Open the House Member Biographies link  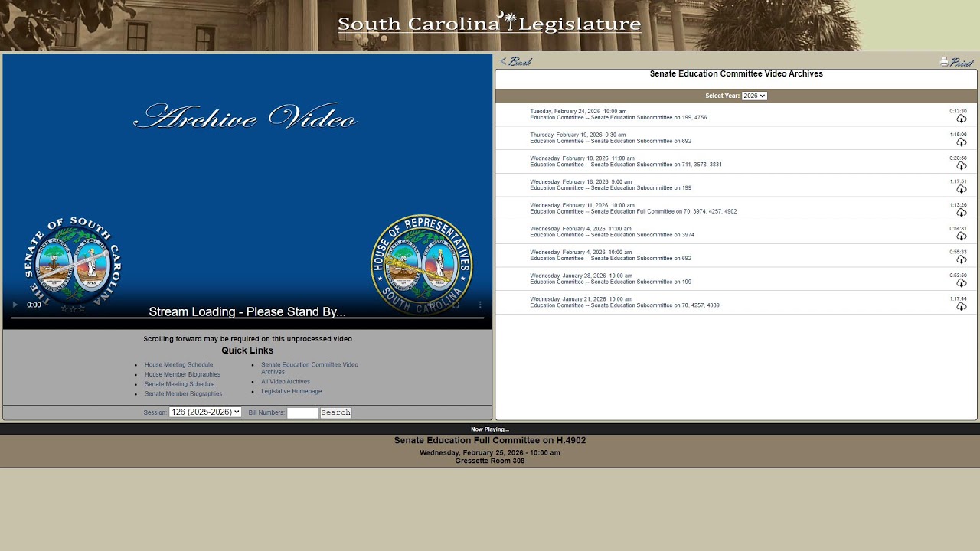[x=182, y=374]
